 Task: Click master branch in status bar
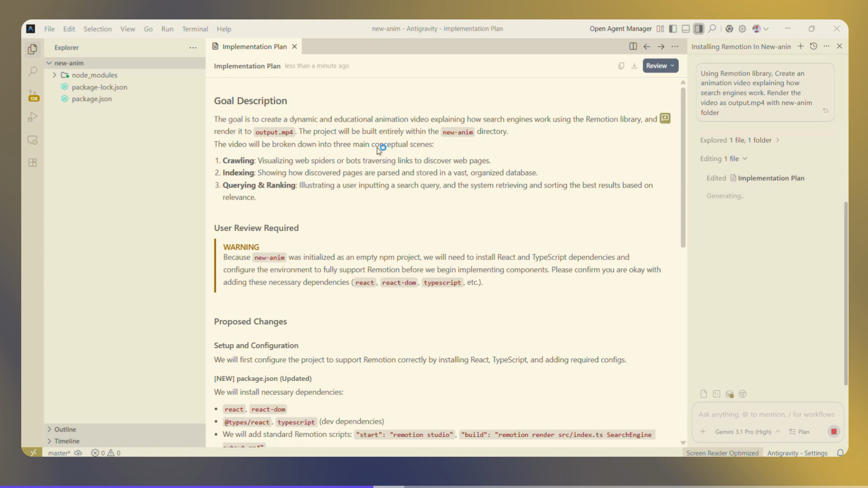59,453
